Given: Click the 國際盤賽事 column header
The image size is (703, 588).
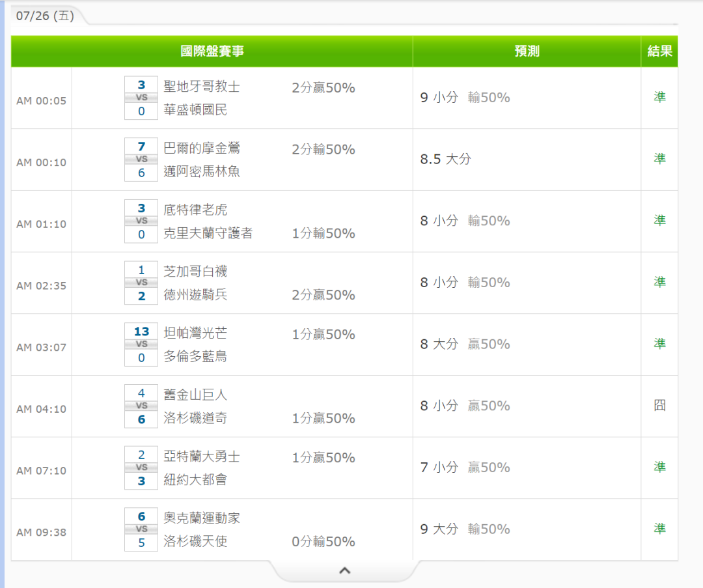Looking at the screenshot, I should coord(212,51).
